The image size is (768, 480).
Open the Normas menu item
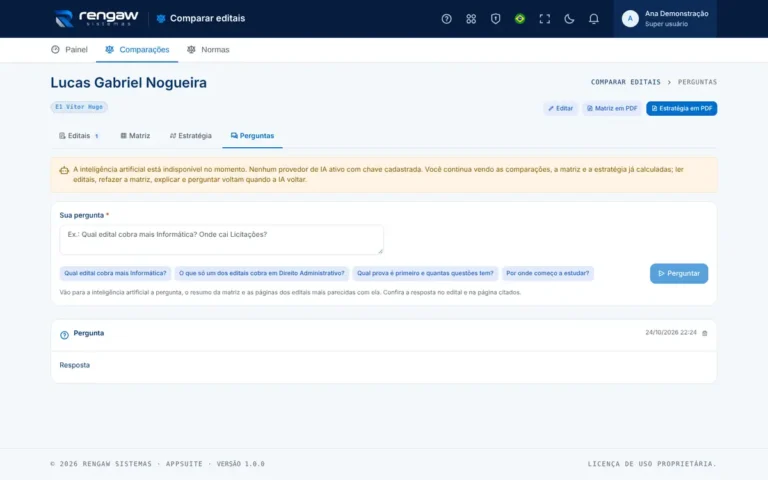[x=208, y=49]
